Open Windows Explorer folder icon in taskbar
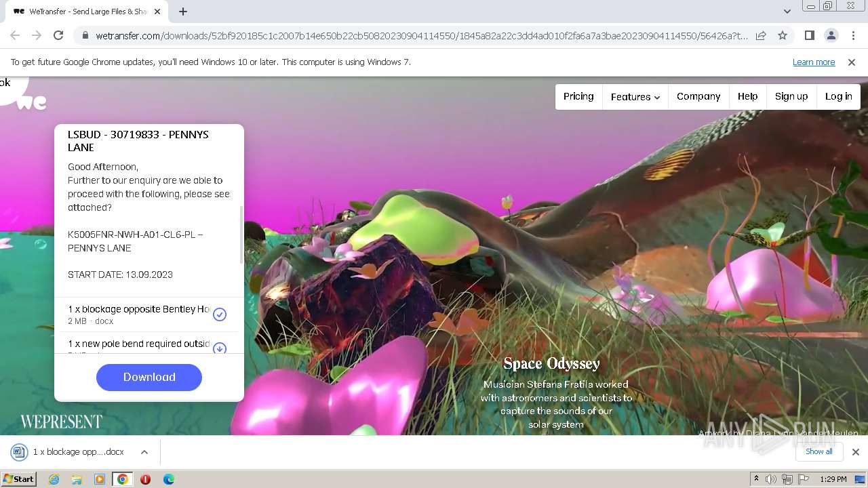868x488 pixels. (x=77, y=479)
